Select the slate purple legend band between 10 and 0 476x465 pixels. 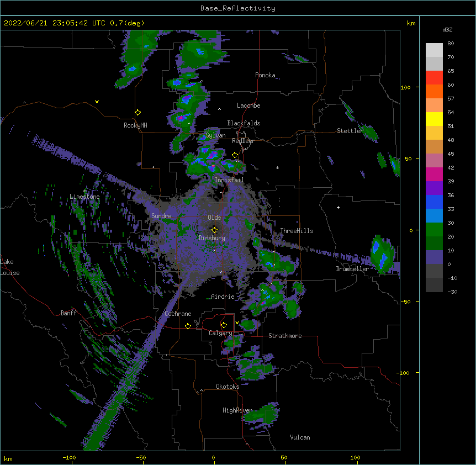pos(434,257)
